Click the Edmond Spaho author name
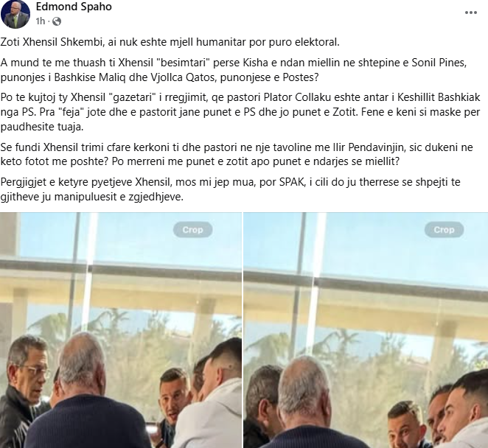 74,7
